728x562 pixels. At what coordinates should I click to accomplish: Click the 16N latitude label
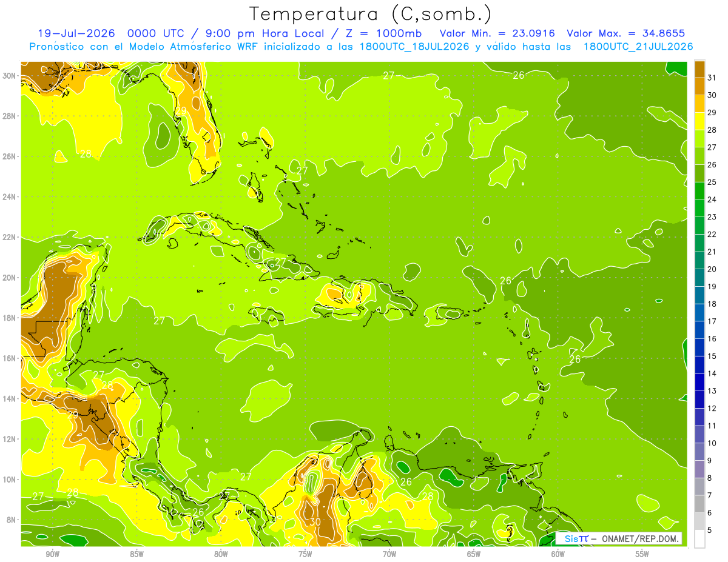(x=10, y=358)
